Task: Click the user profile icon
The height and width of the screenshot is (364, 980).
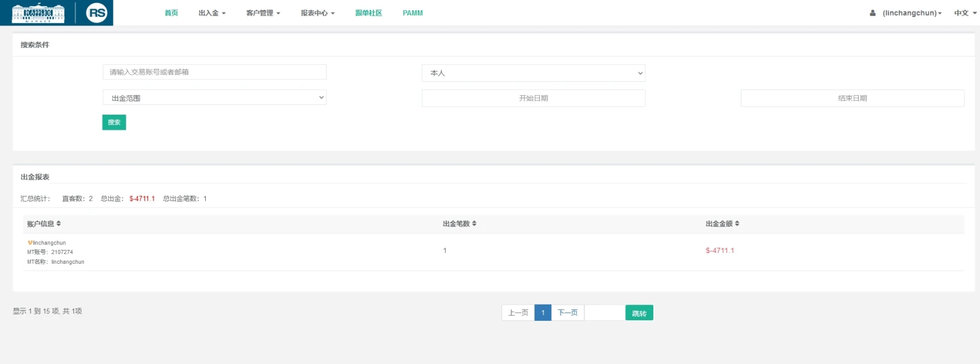Action: tap(873, 13)
